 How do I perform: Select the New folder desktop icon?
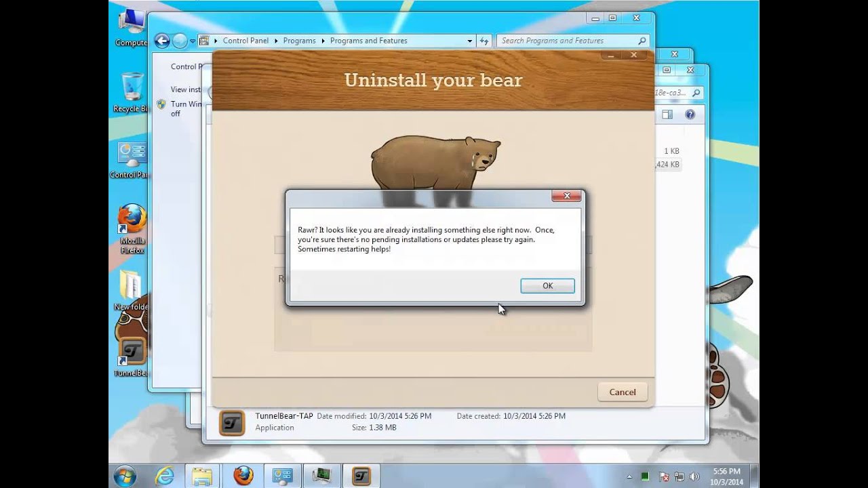click(130, 290)
